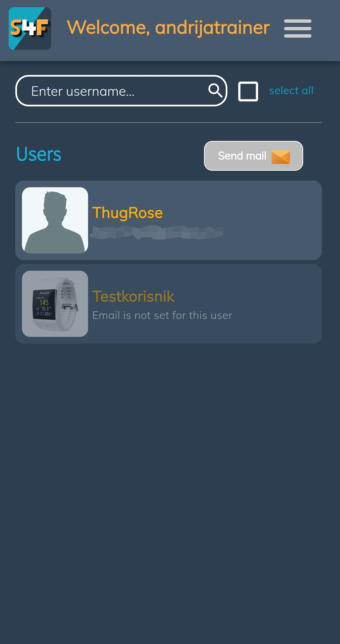Click the 'select all' text label

(x=291, y=91)
